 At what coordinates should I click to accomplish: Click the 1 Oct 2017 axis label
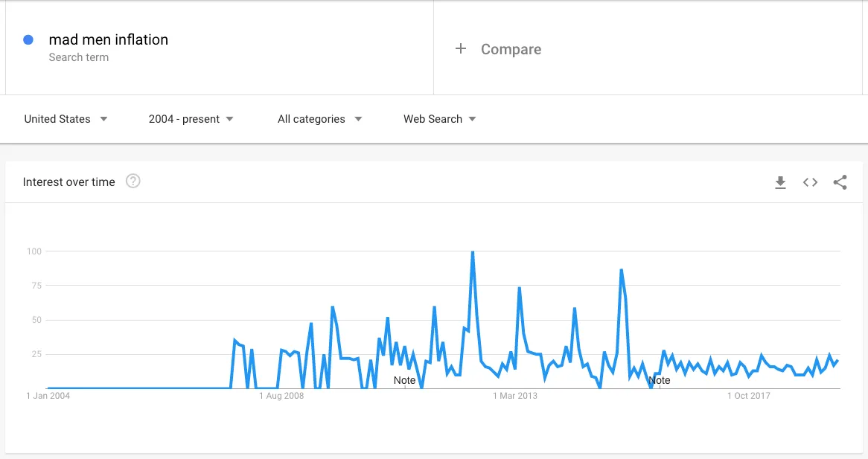pyautogui.click(x=748, y=396)
